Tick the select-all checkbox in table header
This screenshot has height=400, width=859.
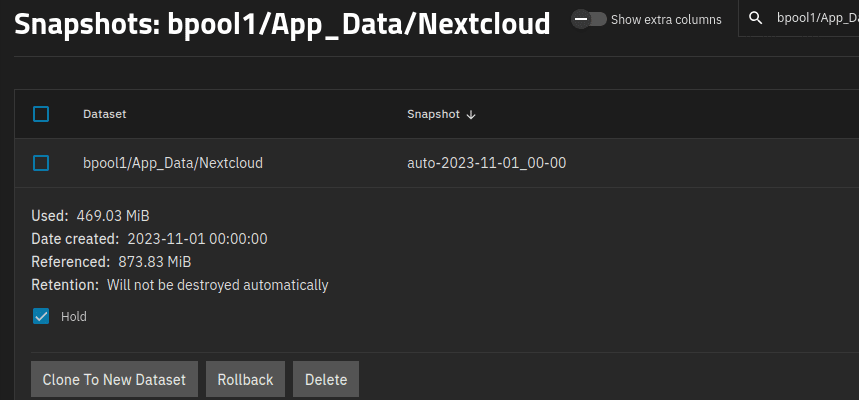[41, 114]
